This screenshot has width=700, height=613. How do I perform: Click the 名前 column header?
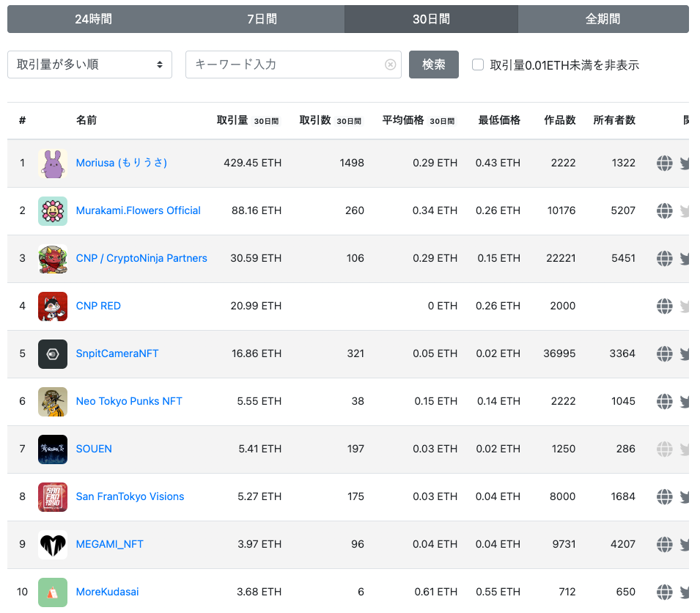(86, 120)
